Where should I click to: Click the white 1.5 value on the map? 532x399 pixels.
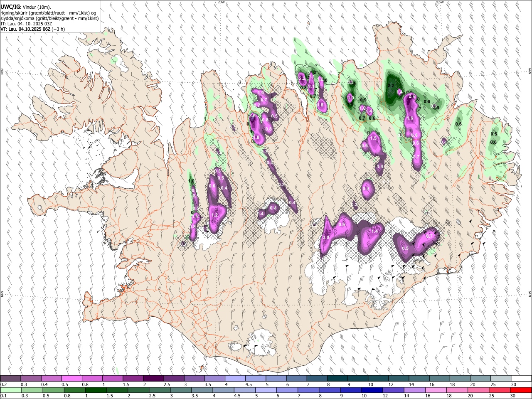[373, 138]
